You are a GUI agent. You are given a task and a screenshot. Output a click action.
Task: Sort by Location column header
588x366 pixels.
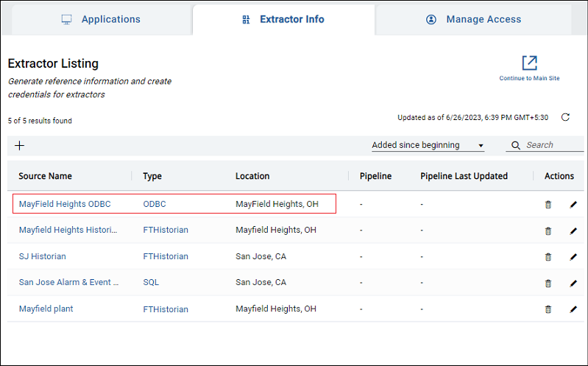coord(252,176)
